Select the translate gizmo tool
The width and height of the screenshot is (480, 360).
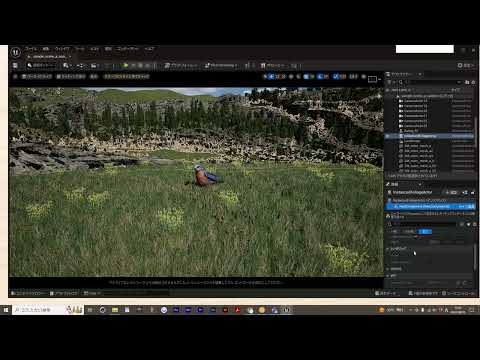(x=272, y=76)
